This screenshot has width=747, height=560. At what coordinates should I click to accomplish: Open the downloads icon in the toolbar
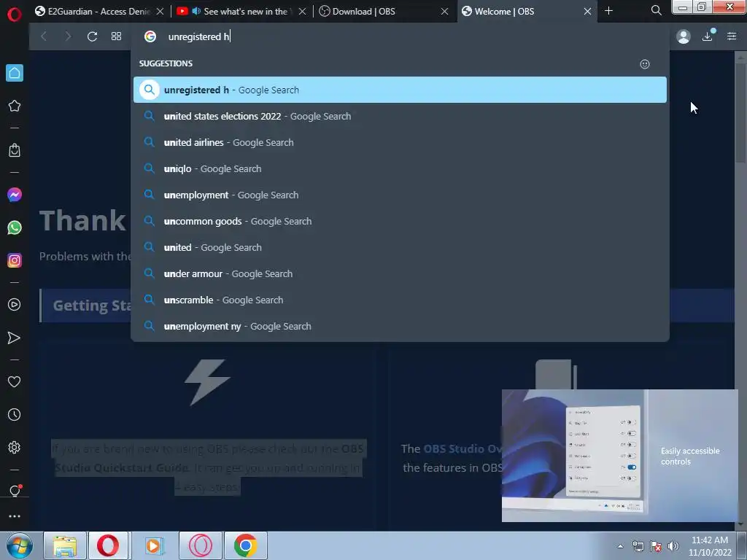pyautogui.click(x=708, y=36)
